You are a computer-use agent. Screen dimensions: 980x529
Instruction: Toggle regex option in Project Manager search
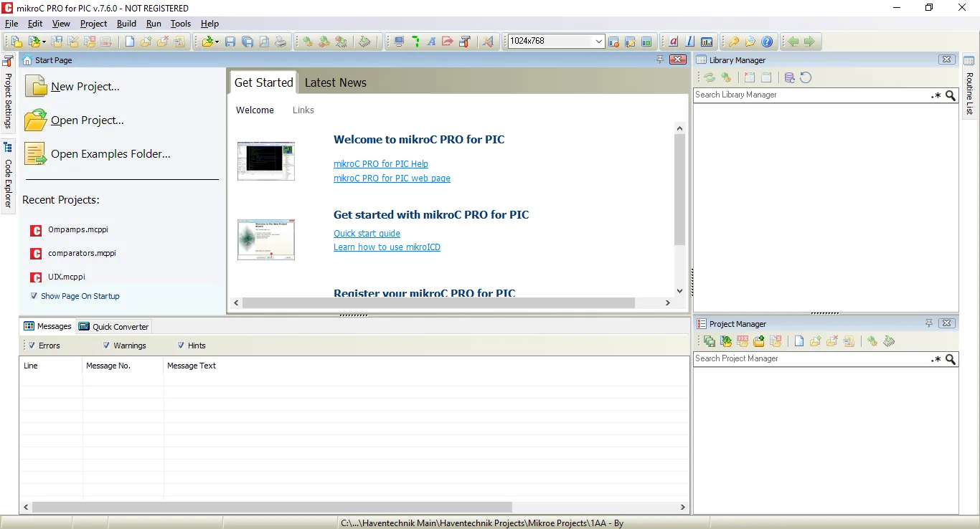click(x=936, y=359)
